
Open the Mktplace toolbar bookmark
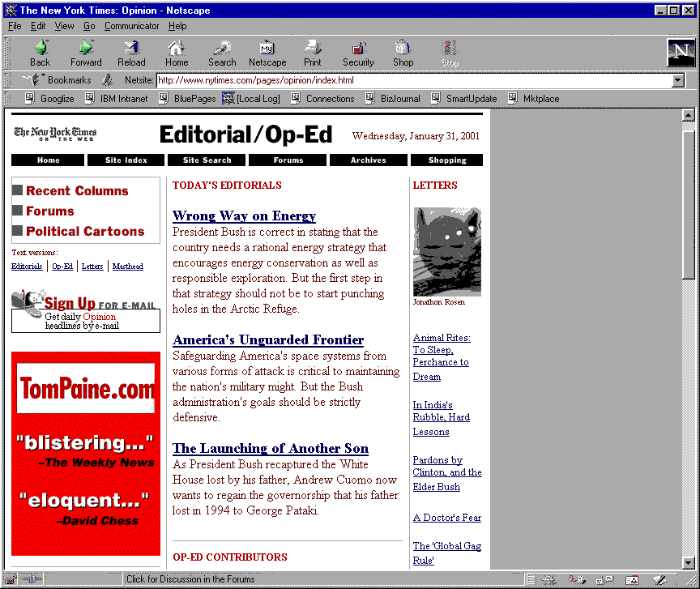point(533,98)
